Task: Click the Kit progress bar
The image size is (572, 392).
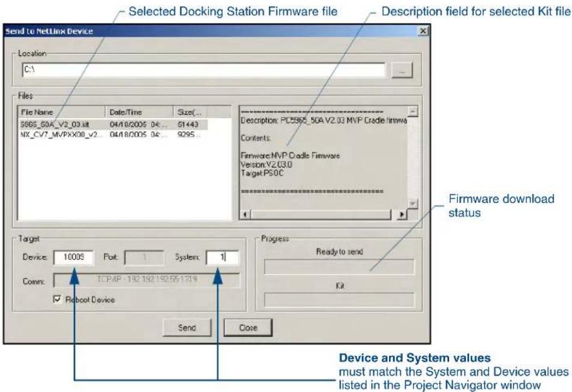Action: [x=339, y=300]
